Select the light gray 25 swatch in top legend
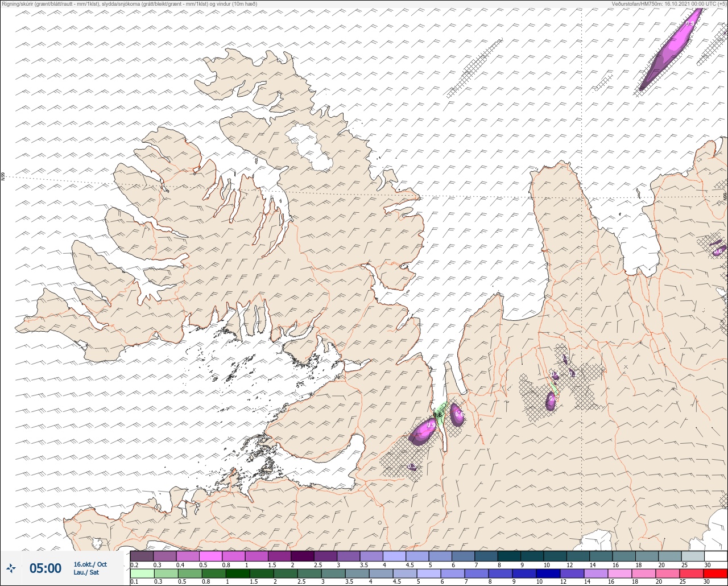728x586 pixels. pos(693,556)
